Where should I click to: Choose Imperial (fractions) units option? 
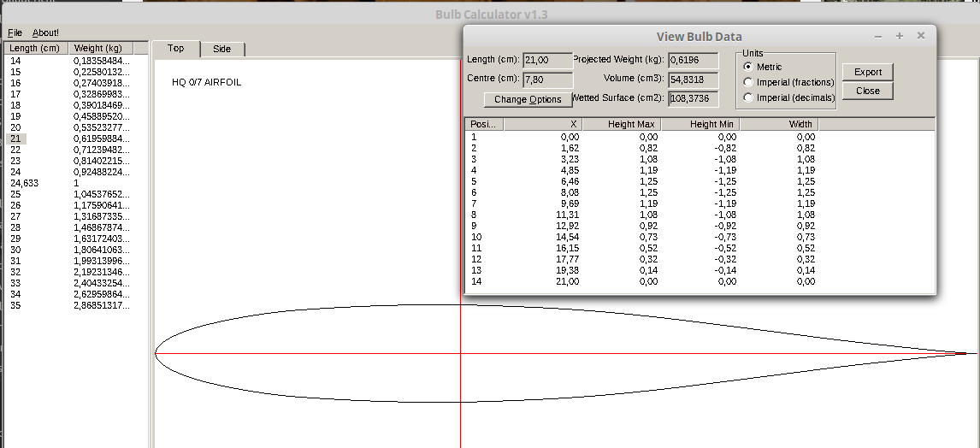pos(748,82)
